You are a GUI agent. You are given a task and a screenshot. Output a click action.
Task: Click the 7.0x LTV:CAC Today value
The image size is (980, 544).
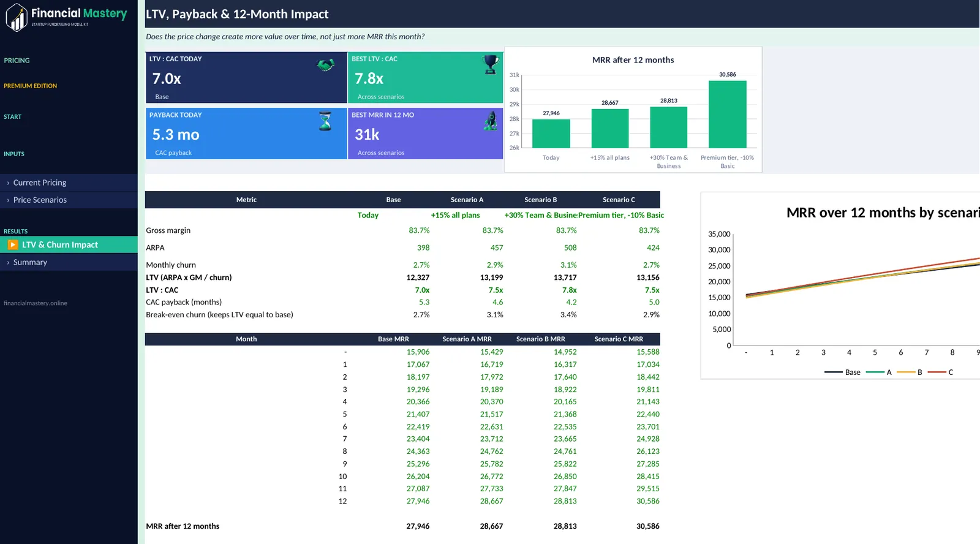pyautogui.click(x=167, y=78)
